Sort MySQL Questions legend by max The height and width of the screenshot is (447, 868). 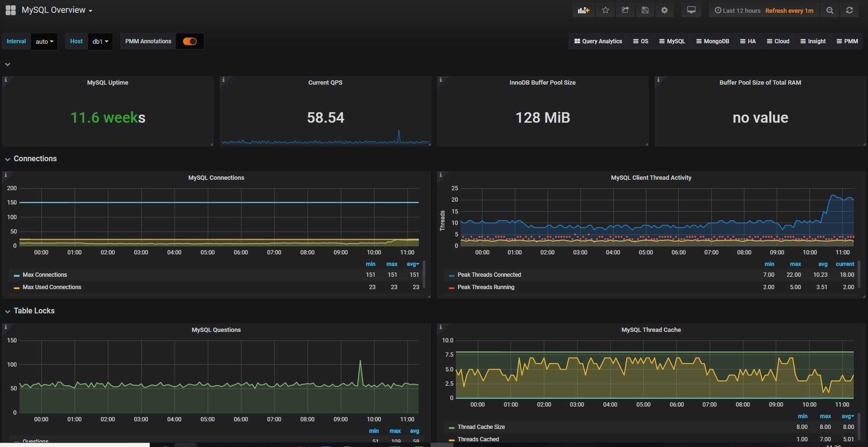(395, 431)
